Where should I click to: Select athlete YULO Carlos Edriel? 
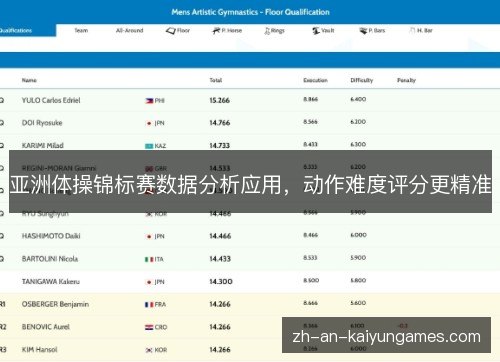(51, 100)
